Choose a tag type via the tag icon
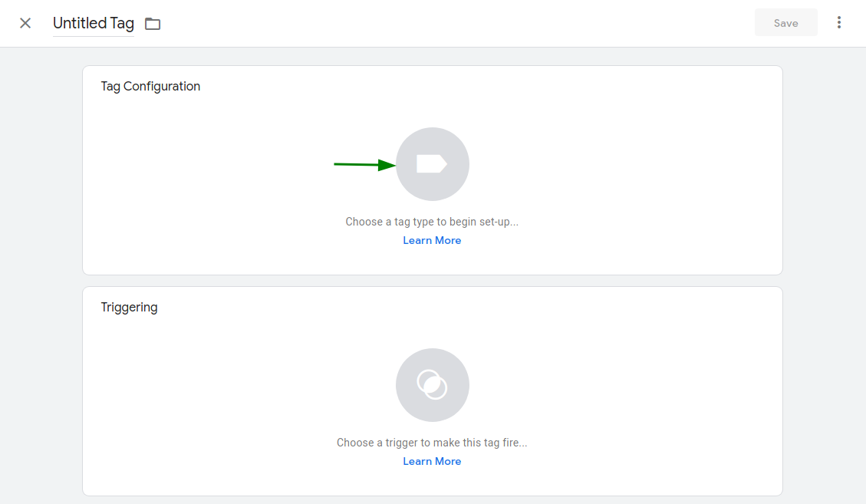866x504 pixels. 433,164
